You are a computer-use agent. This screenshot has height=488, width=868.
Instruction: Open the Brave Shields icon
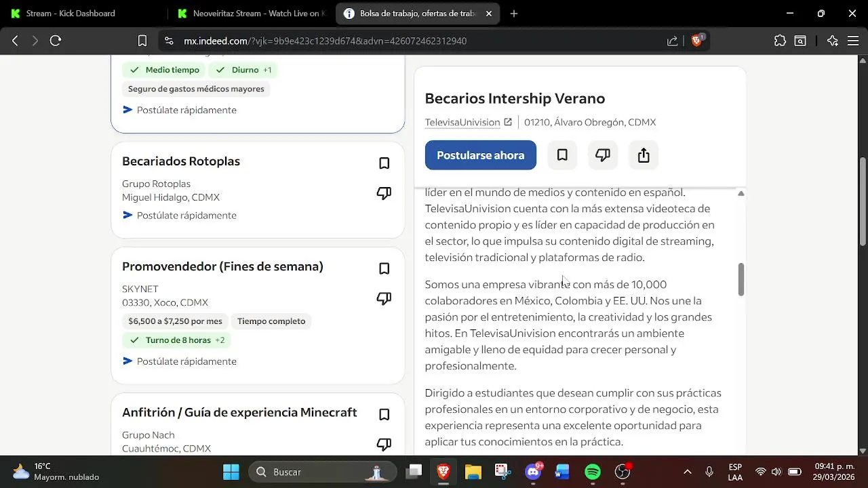(x=697, y=41)
